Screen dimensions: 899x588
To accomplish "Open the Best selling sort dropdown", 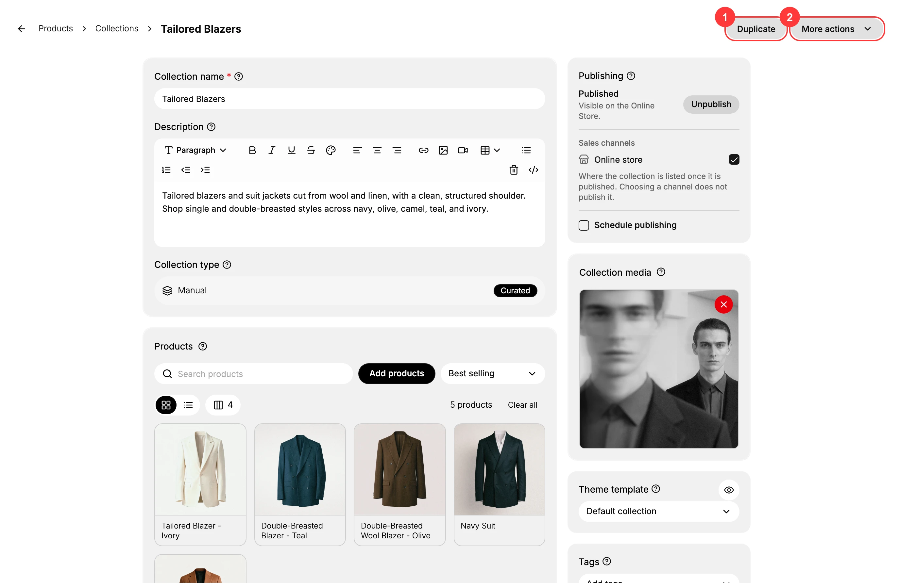I will 493,374.
